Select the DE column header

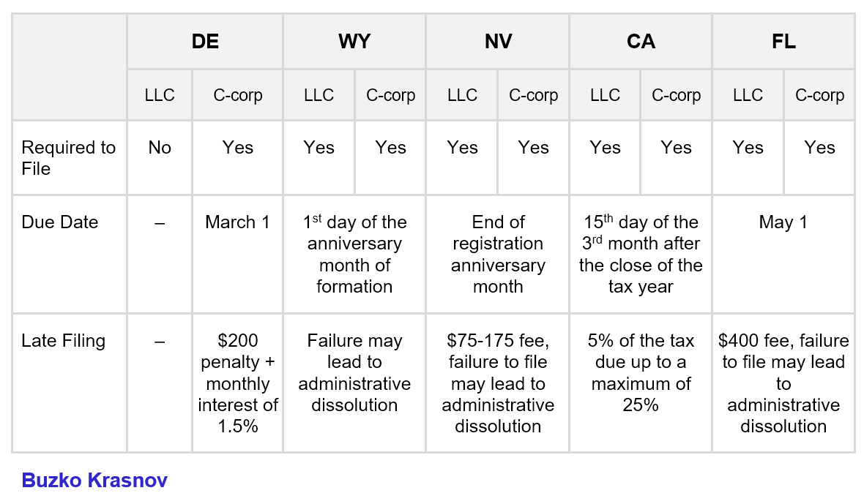(x=205, y=42)
